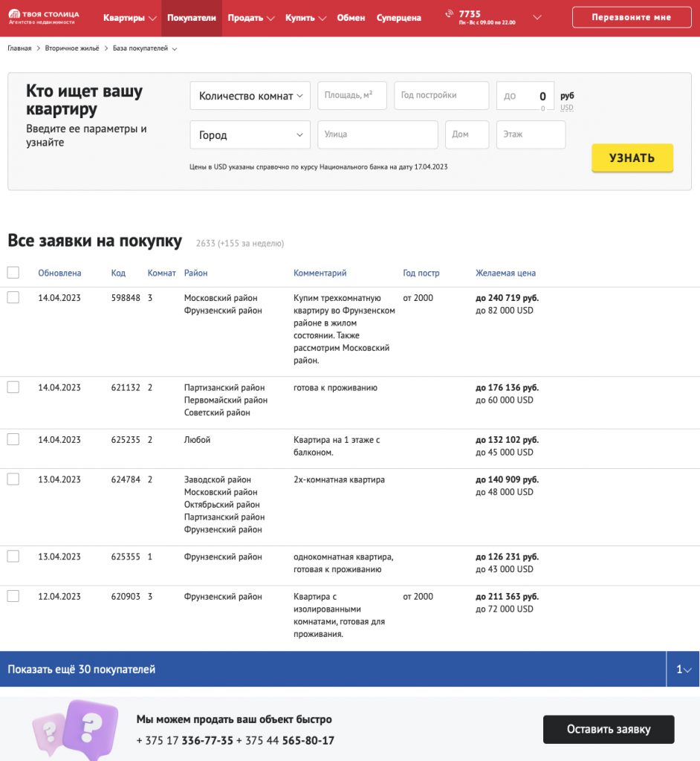Click the phone icon beside 7735
This screenshot has width=700, height=761.
tap(450, 13)
